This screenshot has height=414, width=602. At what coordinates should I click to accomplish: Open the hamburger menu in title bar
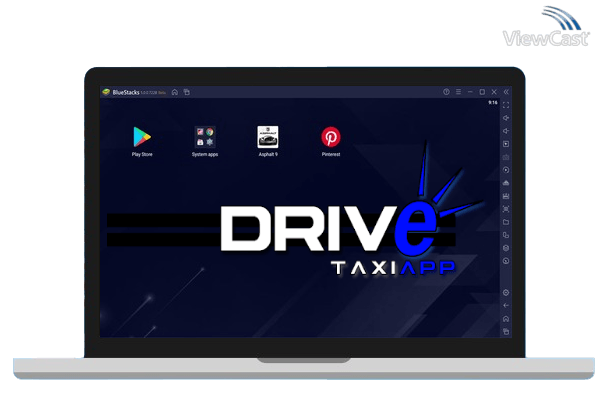[458, 92]
